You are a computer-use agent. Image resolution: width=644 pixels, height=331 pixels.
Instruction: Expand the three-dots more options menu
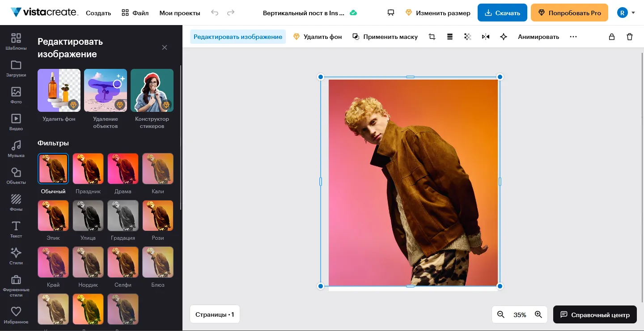[573, 37]
